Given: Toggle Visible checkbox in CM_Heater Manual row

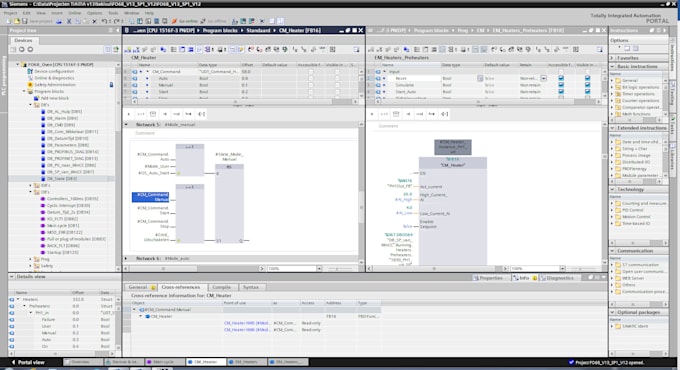Looking at the screenshot, I should click(337, 85).
